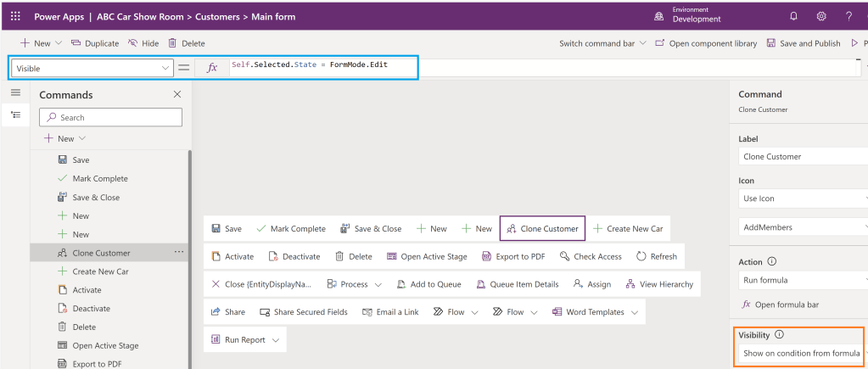Toggle the hamburger menu in left rail
The width and height of the screenshot is (868, 369).
[15, 92]
